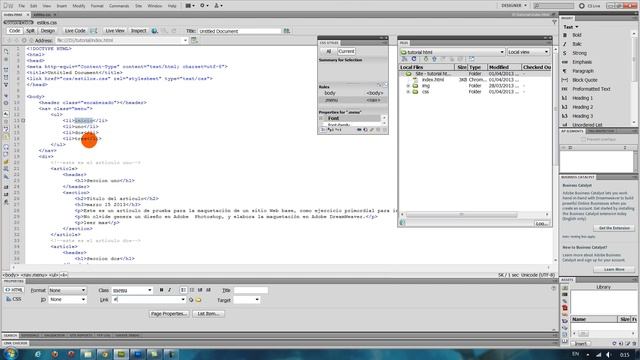
Task: Expand the img folder in Files panel
Action: (408, 86)
